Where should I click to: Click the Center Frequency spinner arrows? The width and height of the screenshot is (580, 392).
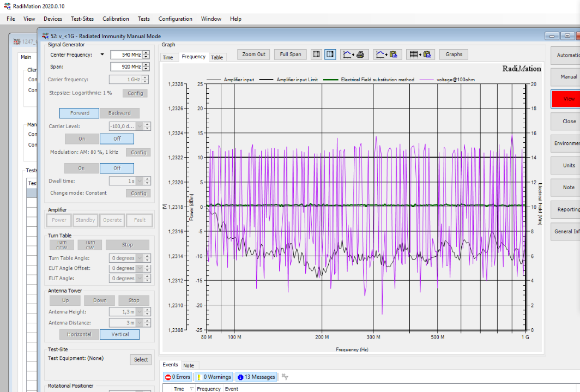(x=146, y=55)
